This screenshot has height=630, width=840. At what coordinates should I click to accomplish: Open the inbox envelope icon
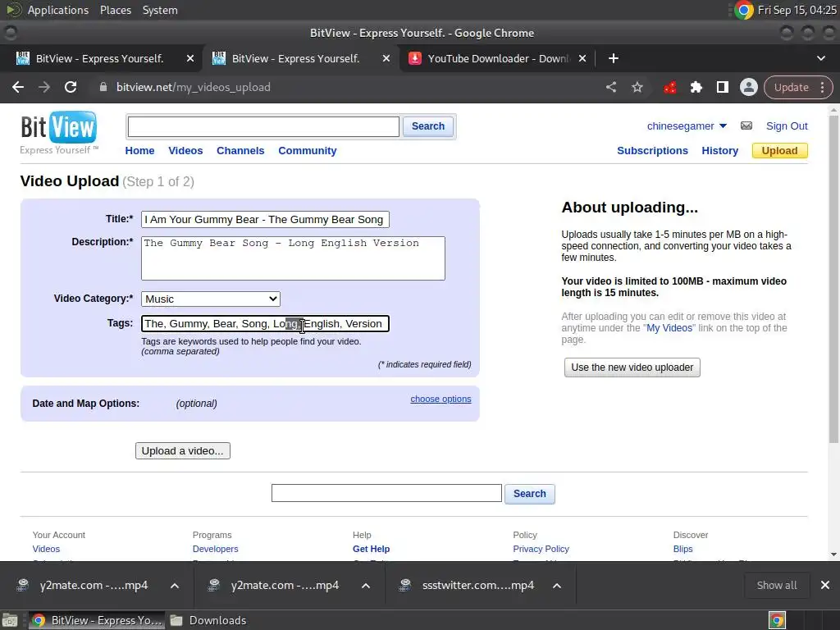746,126
